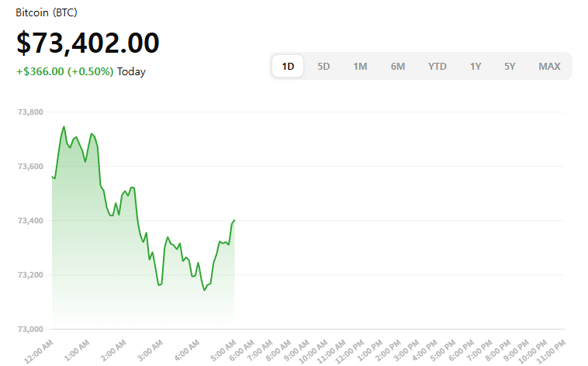Click the 73,200 y-axis label

coord(30,274)
